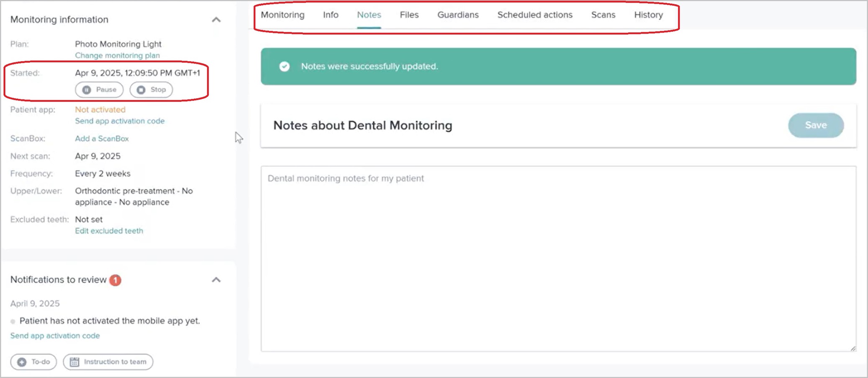
Task: Click the mouse cursor position area
Action: pyautogui.click(x=238, y=137)
